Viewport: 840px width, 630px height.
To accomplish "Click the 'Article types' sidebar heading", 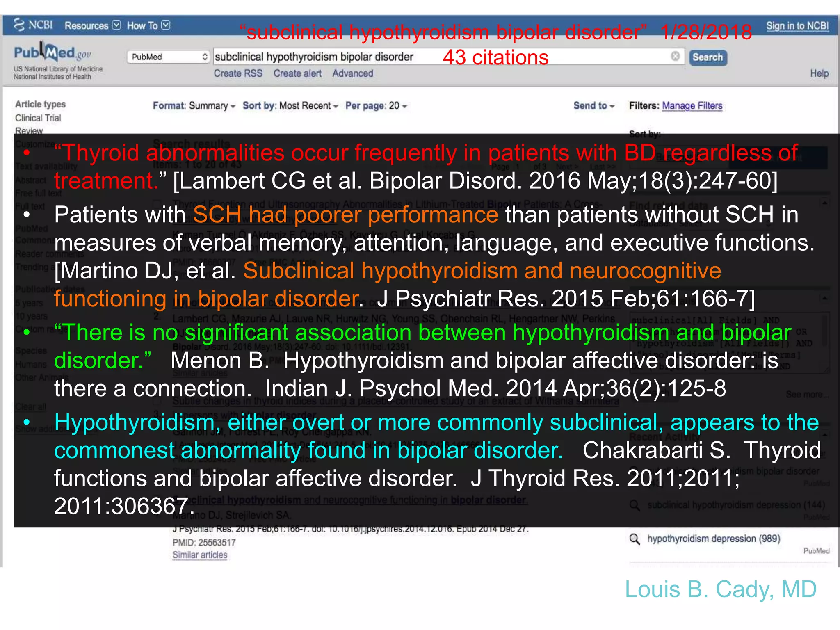I will [40, 104].
